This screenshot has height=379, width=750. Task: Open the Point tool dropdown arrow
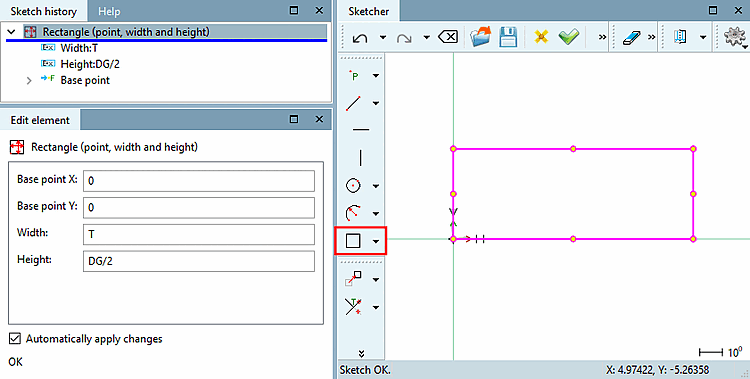(x=376, y=76)
